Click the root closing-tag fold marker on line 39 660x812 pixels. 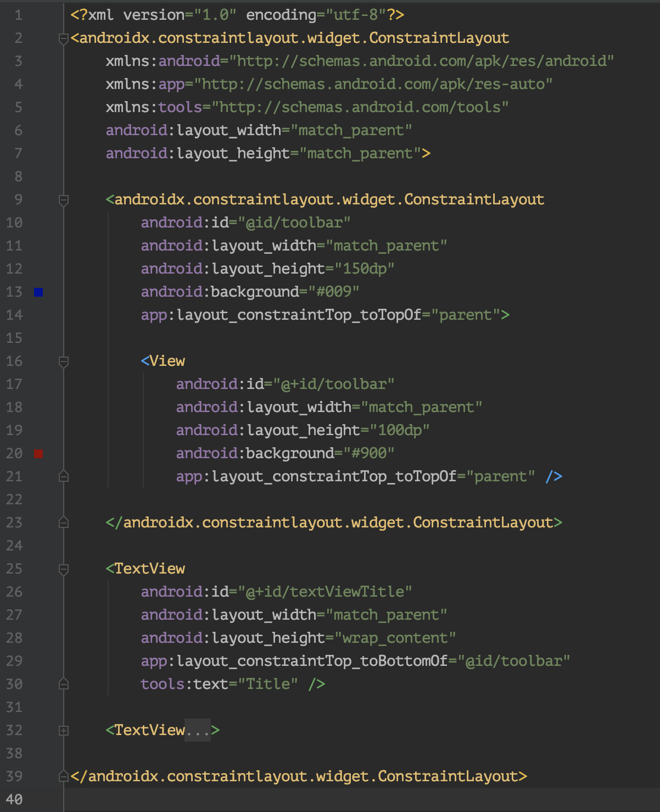point(64,776)
